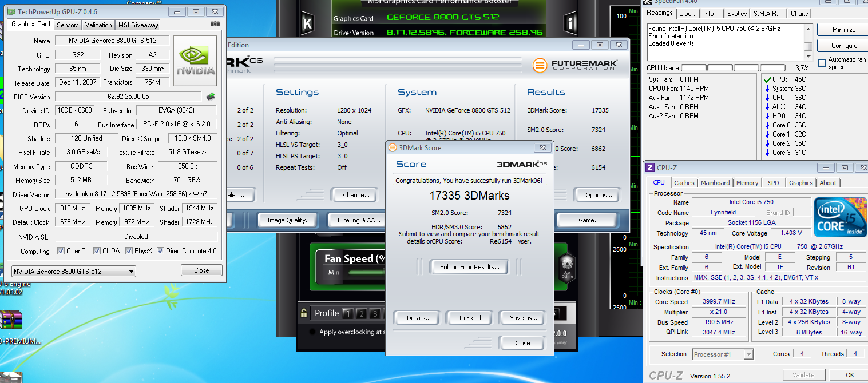Toggle the CUDA checkbox in GPU-Z
The image size is (868, 383).
pos(97,251)
